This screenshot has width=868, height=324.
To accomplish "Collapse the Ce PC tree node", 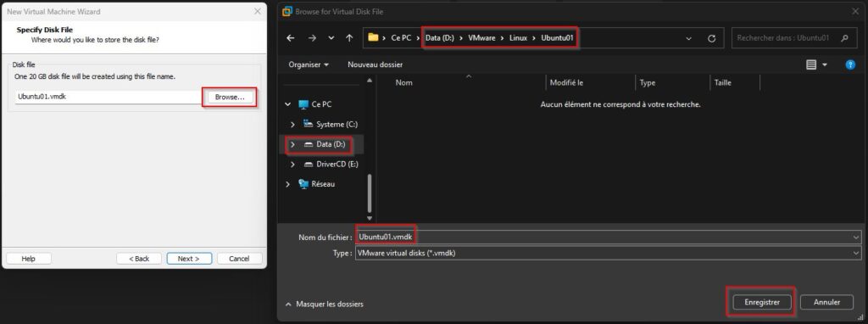I will [288, 104].
